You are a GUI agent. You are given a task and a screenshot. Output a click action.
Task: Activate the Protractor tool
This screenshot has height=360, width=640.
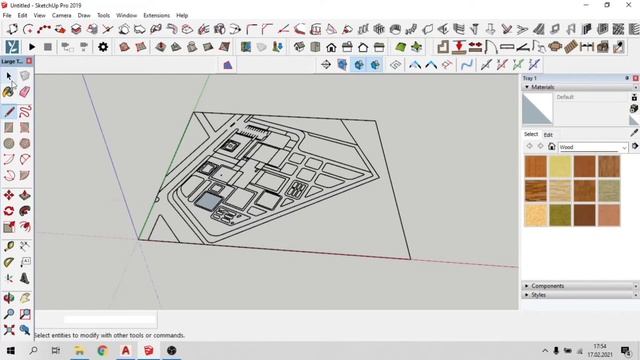9,262
